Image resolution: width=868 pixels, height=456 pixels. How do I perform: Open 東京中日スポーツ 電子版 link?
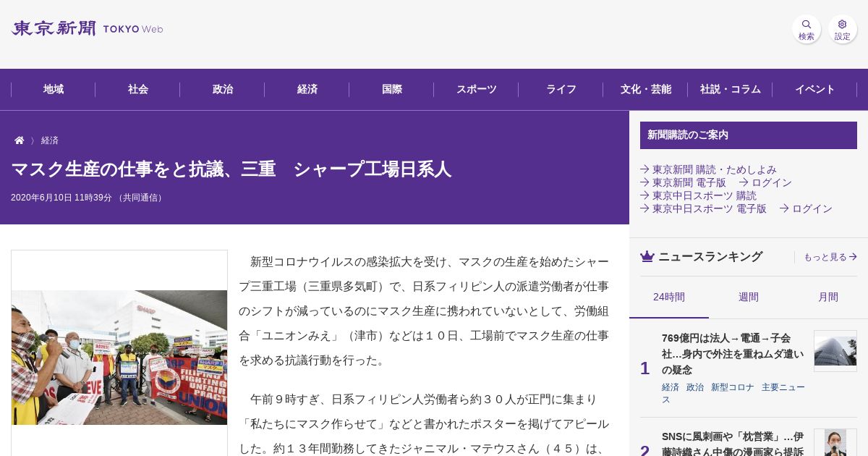click(x=703, y=208)
